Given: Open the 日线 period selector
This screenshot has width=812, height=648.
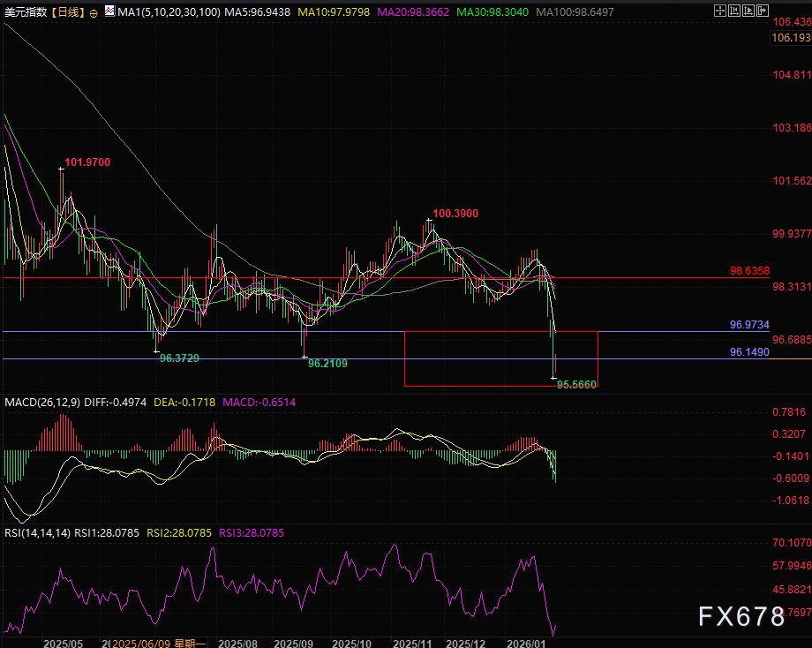Looking at the screenshot, I should [x=67, y=11].
